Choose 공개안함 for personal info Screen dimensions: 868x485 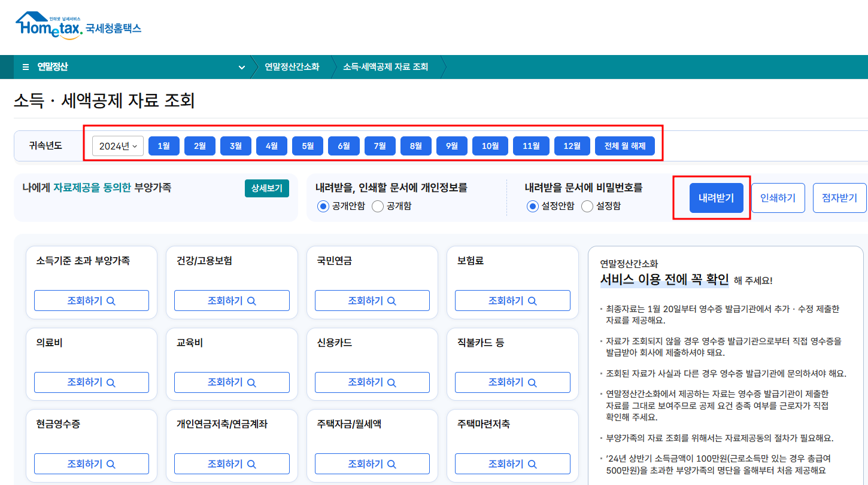coord(341,206)
